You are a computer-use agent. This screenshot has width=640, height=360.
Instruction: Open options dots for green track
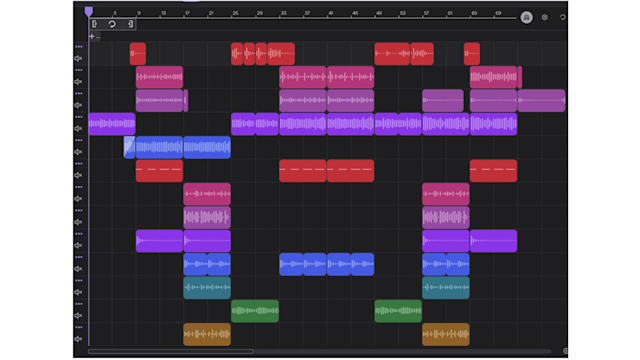pos(79,304)
